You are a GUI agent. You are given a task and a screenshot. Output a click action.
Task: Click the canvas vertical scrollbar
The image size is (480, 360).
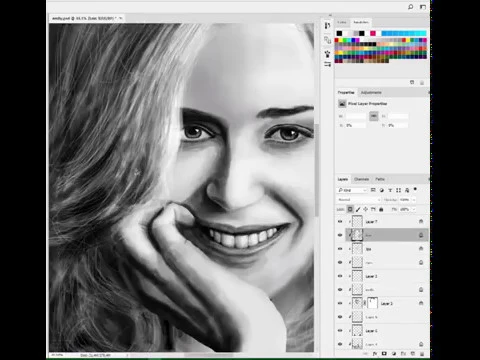click(317, 170)
